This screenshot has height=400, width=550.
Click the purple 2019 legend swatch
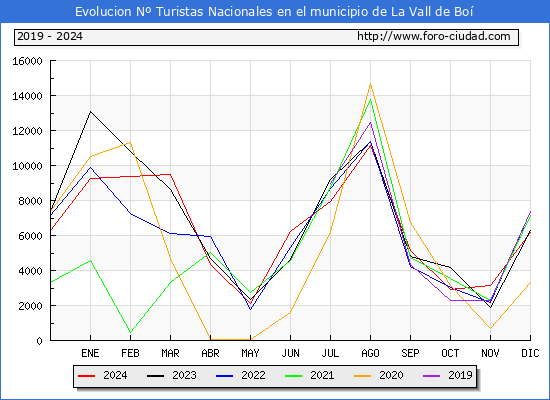point(432,376)
